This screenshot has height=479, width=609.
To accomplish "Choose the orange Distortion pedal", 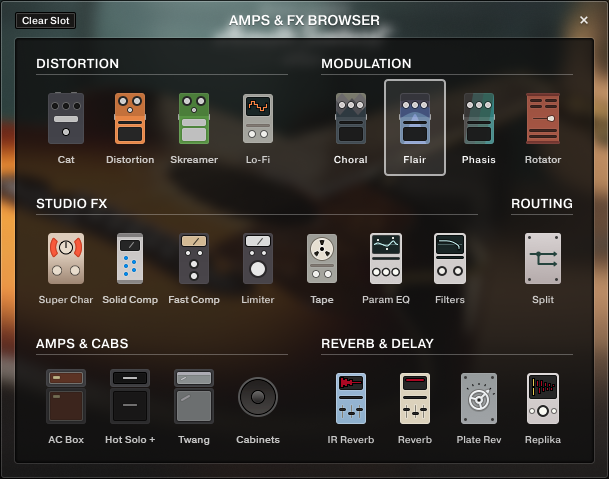I will tap(130, 120).
